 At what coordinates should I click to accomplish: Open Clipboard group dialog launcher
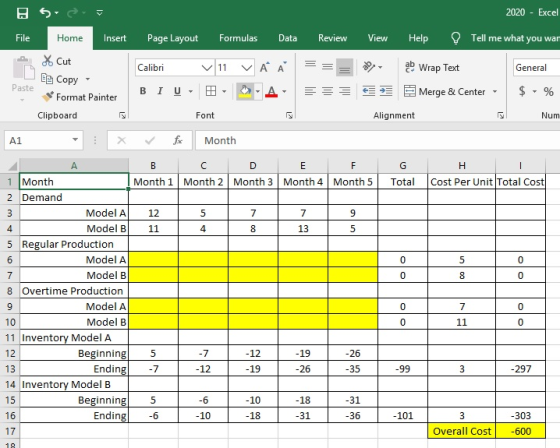pos(122,115)
